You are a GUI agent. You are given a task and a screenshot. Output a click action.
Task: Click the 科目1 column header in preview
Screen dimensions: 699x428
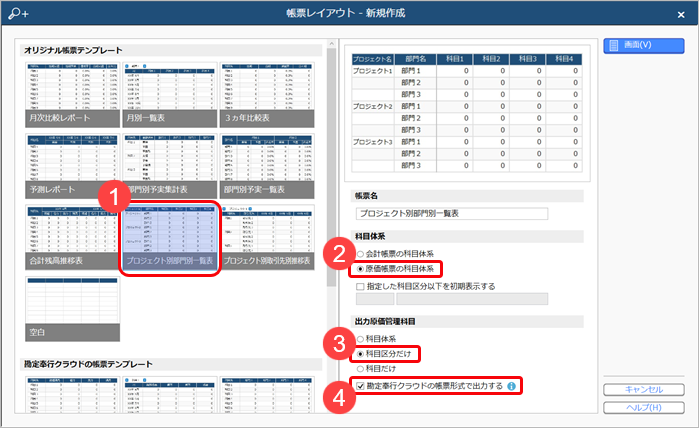click(455, 59)
